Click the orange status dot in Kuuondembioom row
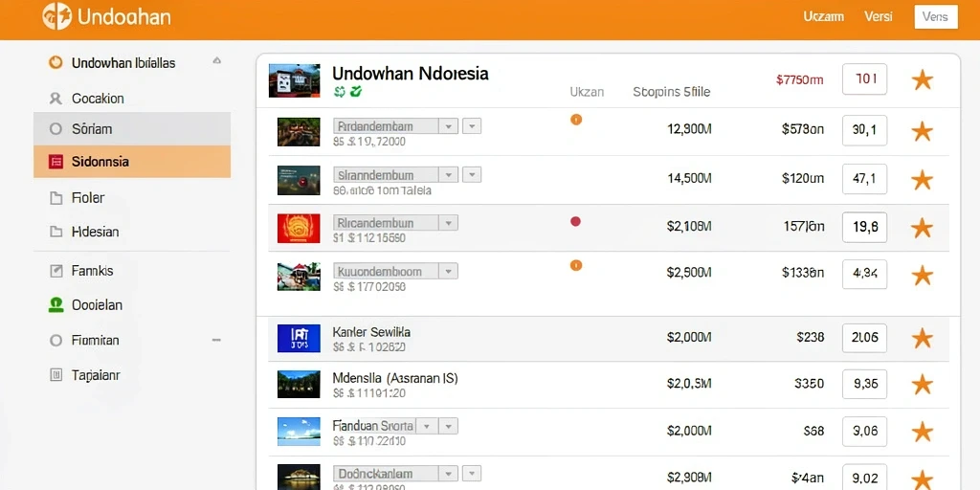This screenshot has height=490, width=980. (x=576, y=266)
